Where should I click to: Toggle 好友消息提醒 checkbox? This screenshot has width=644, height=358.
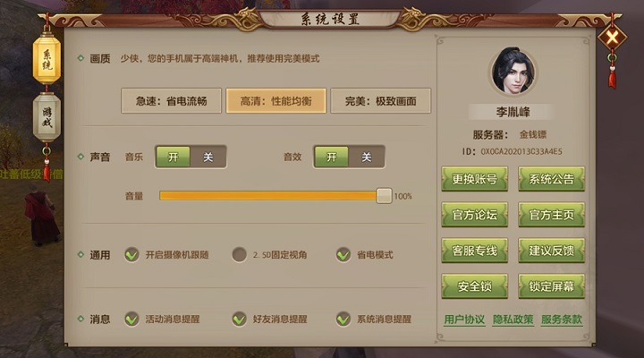[239, 319]
